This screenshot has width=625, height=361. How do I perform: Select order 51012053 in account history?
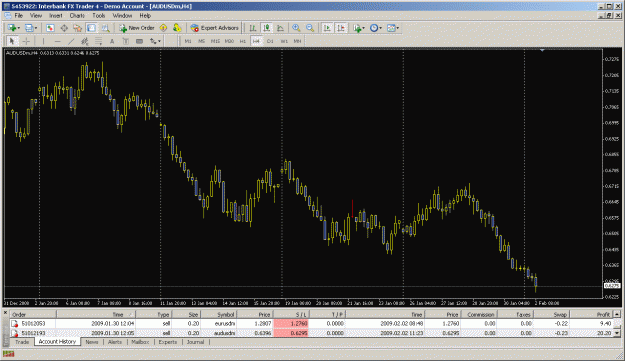click(311, 324)
